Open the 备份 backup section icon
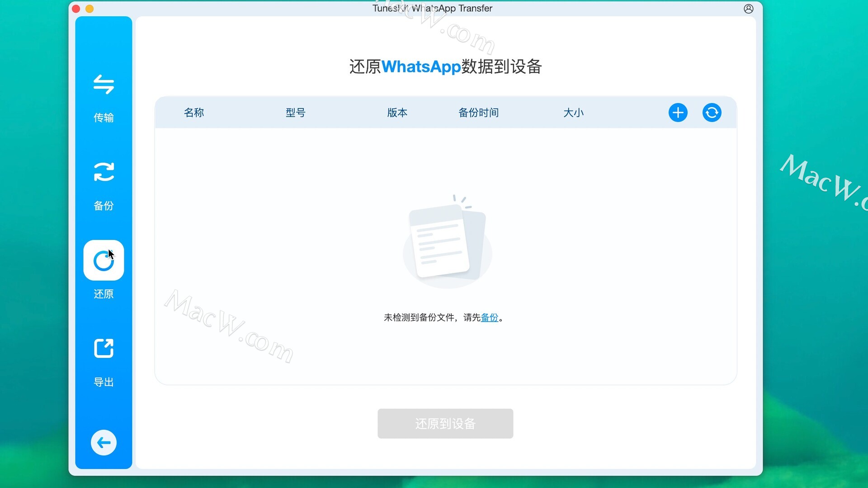The height and width of the screenshot is (488, 868). pos(104,172)
